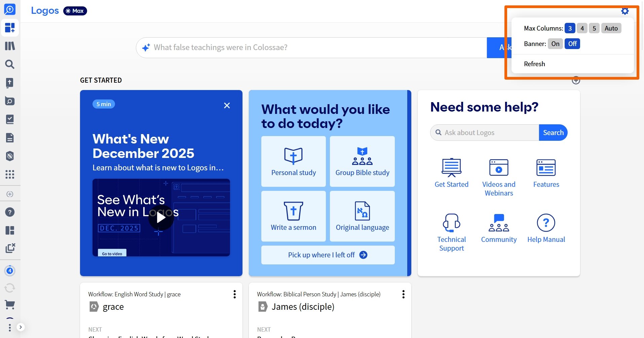Play the See What's New video
The width and height of the screenshot is (644, 338).
click(161, 218)
